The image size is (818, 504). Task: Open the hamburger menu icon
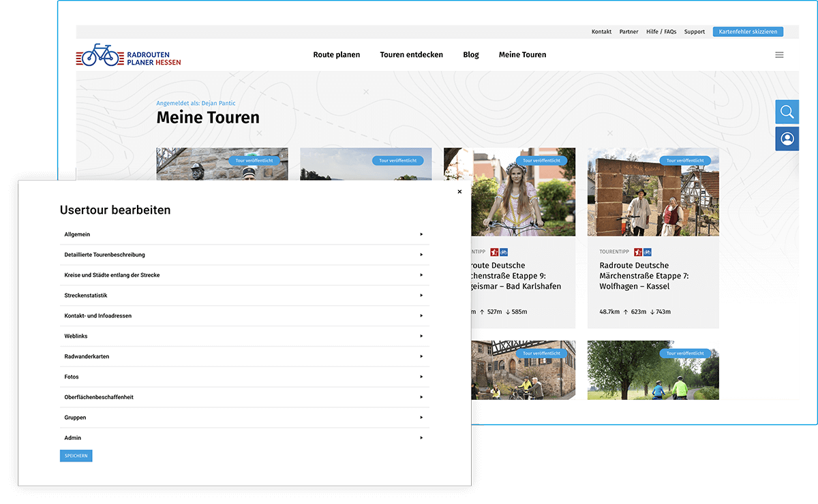[779, 55]
